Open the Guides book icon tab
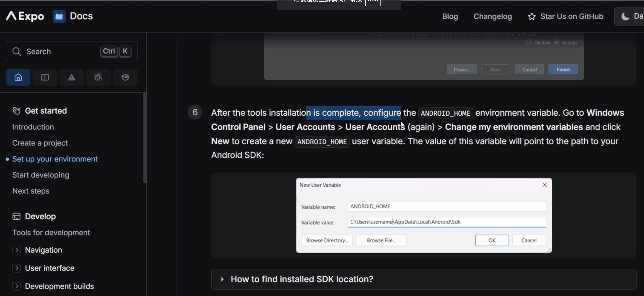 point(45,77)
